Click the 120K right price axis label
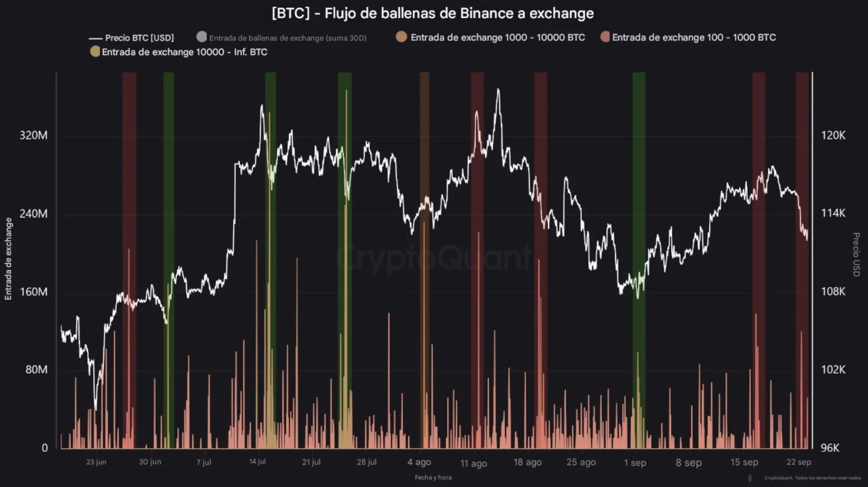868x487 pixels. [833, 135]
